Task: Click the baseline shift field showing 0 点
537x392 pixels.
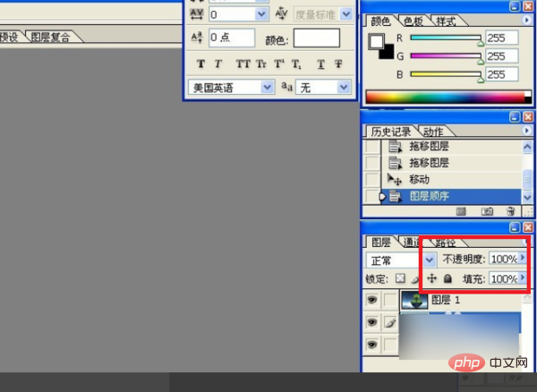Action: 232,38
